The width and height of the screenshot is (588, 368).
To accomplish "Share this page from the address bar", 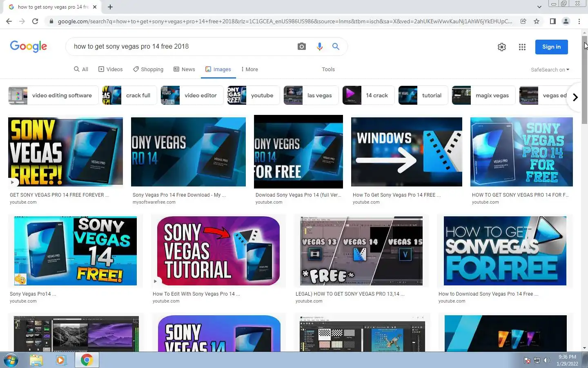I will pyautogui.click(x=523, y=21).
